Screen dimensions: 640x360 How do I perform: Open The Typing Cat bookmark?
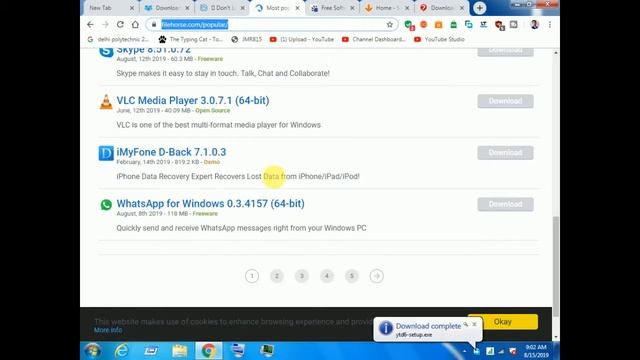[x=191, y=40]
